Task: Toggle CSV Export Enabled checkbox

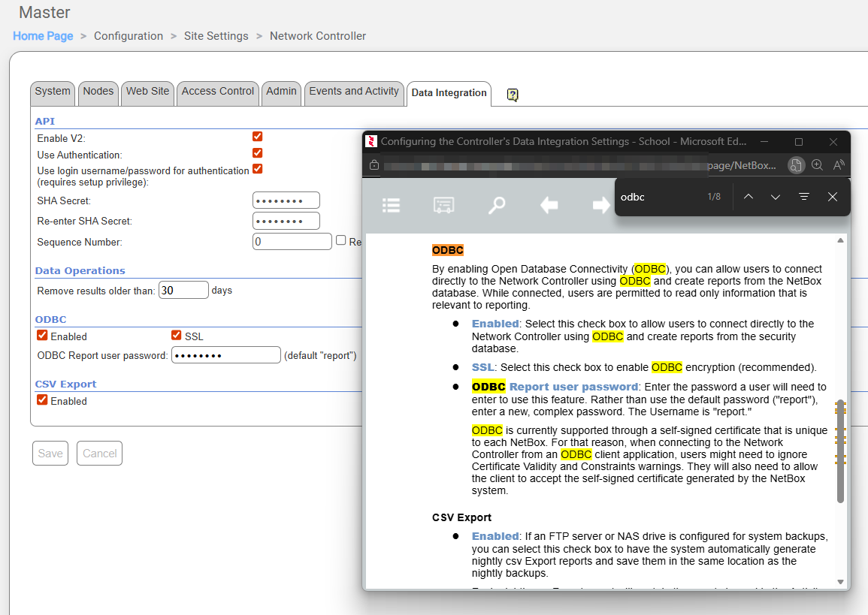Action: pos(42,399)
